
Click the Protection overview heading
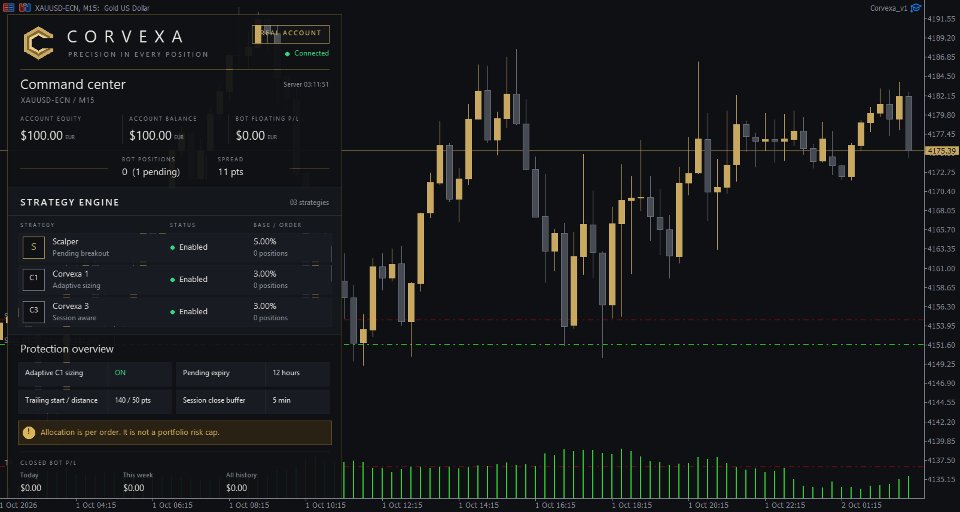click(67, 349)
